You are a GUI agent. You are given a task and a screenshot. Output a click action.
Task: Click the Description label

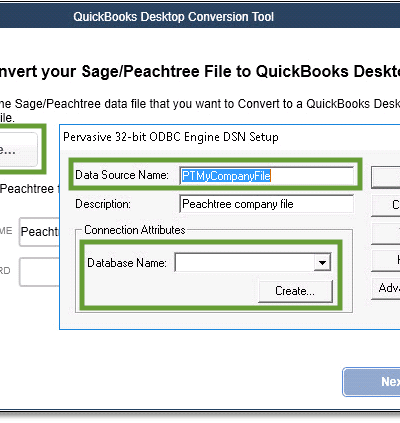(103, 204)
